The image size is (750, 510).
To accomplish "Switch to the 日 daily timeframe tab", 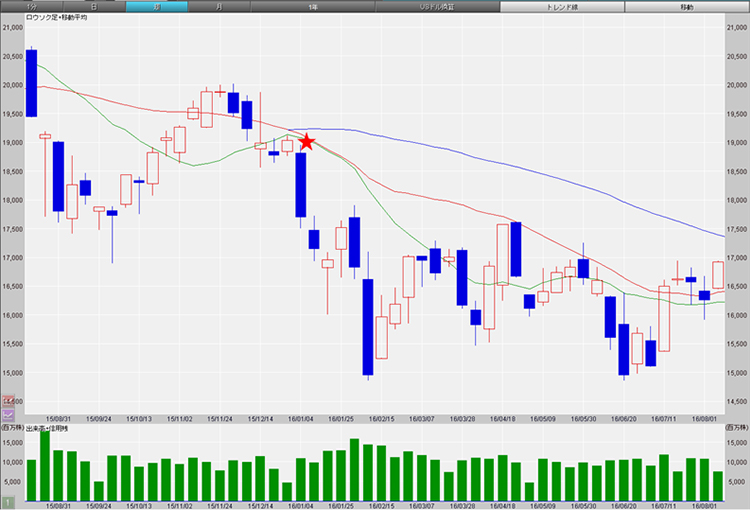I will pos(94,6).
